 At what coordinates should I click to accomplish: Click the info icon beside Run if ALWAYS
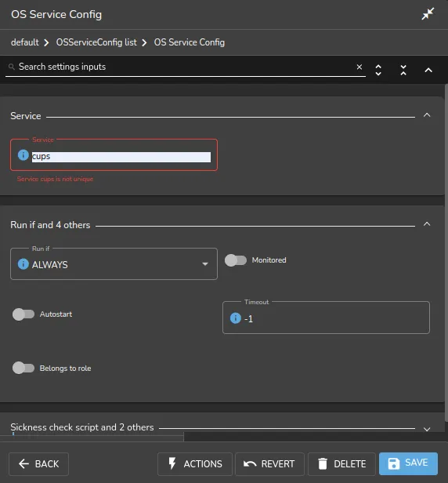point(23,264)
